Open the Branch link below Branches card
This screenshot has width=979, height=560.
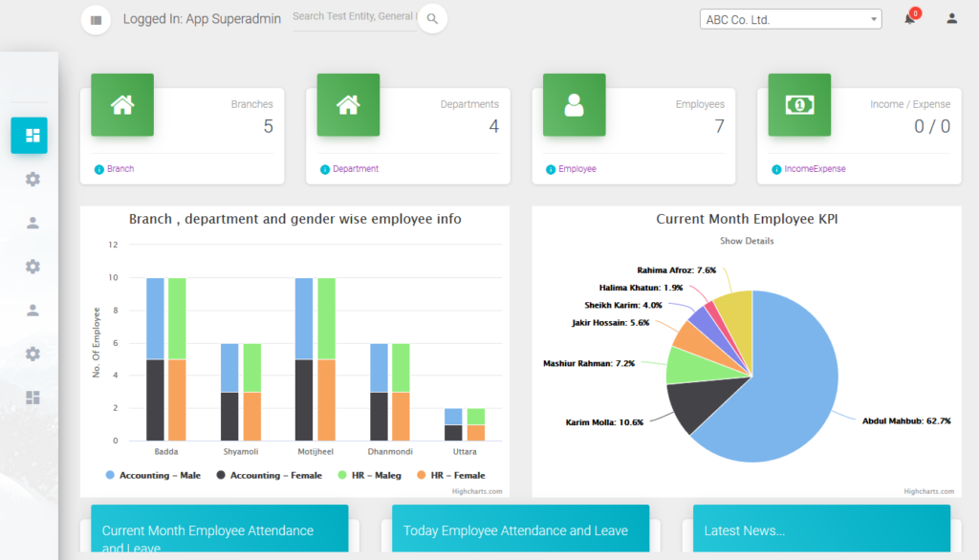[119, 168]
